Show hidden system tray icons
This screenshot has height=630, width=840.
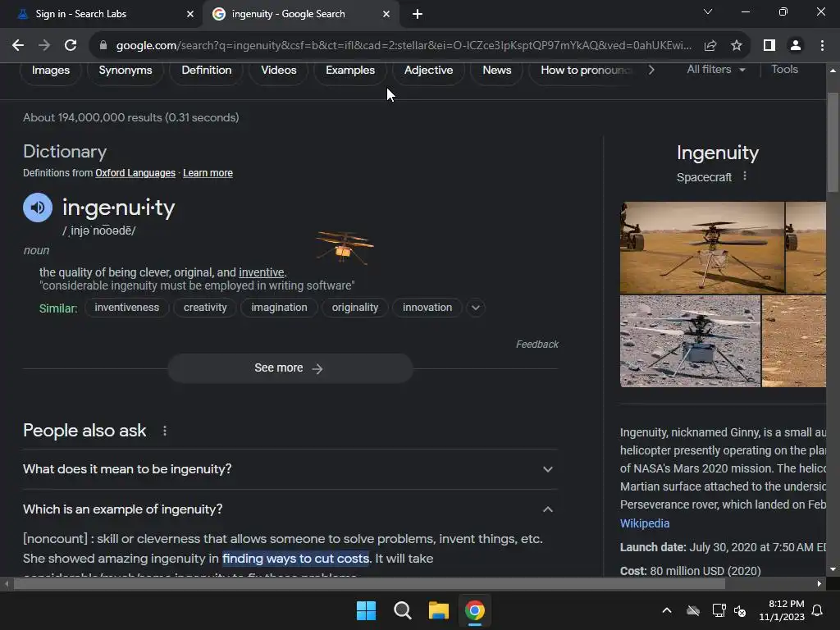click(667, 610)
